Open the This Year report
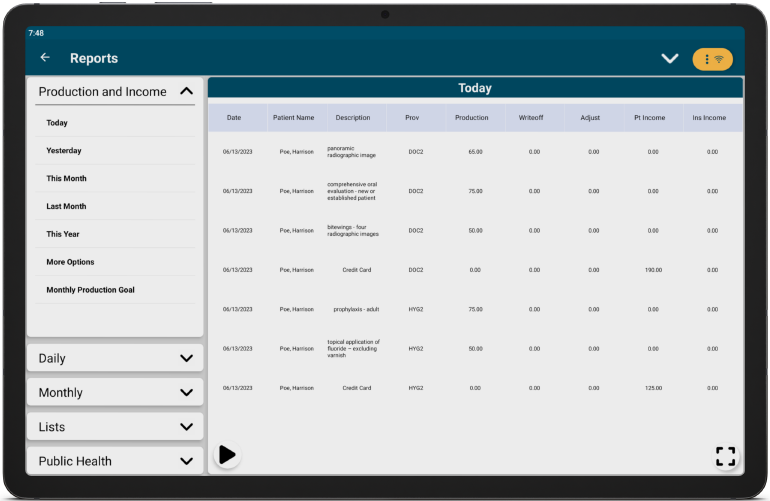The width and height of the screenshot is (770, 501). 63,235
